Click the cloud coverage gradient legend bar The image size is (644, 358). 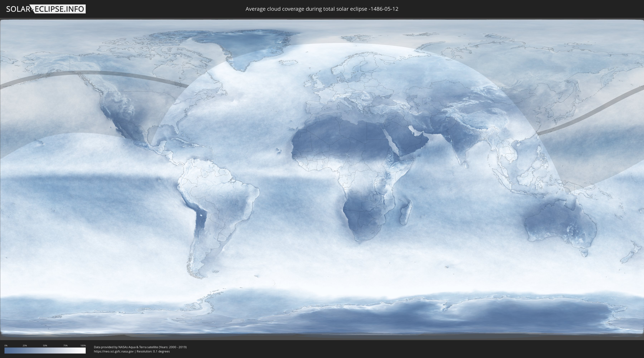coord(45,350)
